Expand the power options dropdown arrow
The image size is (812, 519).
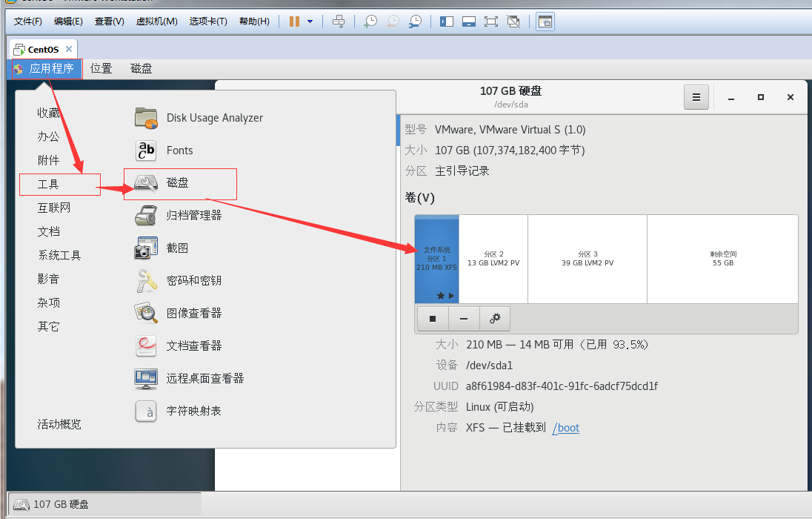click(310, 22)
